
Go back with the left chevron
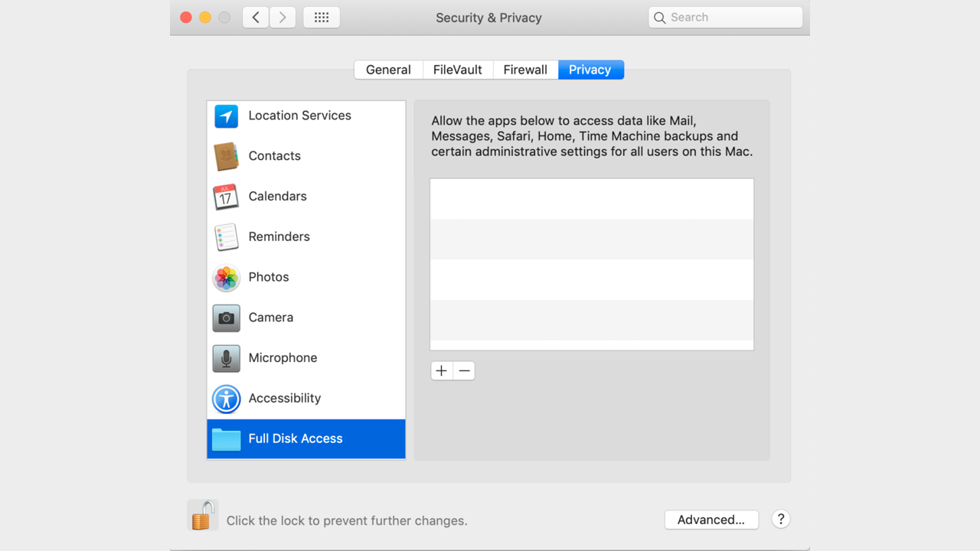coord(256,18)
